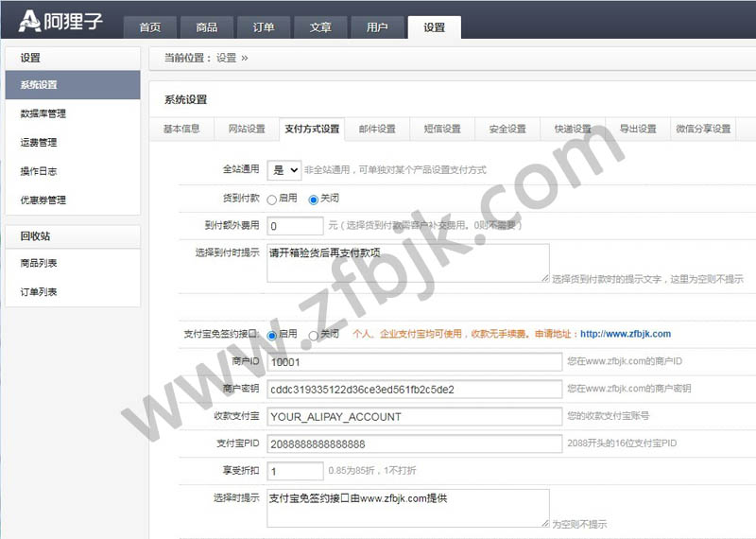Click the 选择时提示 text area

(x=408, y=508)
